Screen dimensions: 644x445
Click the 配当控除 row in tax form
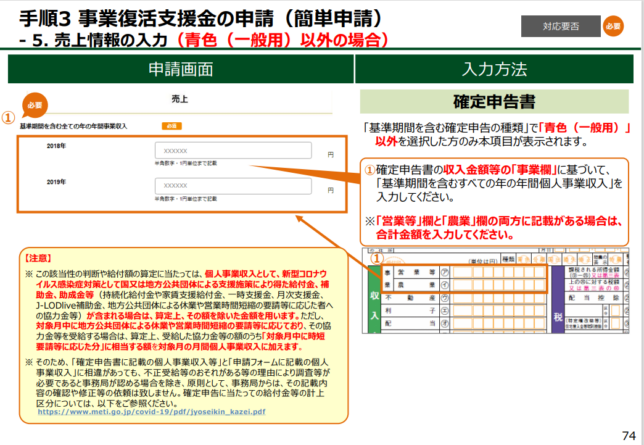tap(598, 298)
